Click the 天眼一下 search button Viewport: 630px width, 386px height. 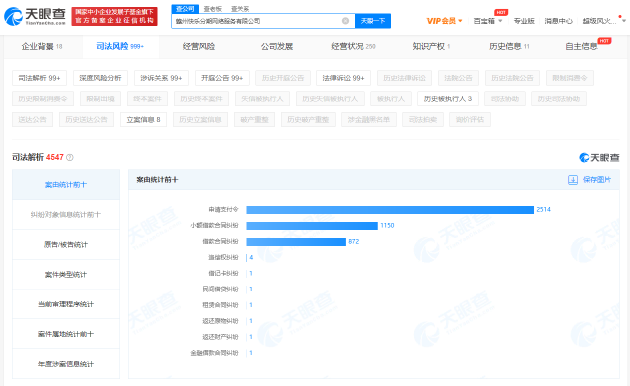(373, 21)
